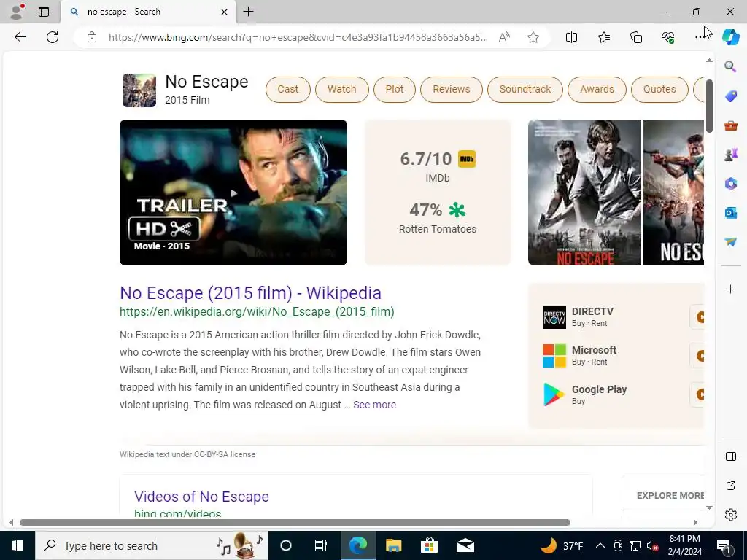Open the muted volume tray icon
The image size is (747, 560).
[652, 545]
